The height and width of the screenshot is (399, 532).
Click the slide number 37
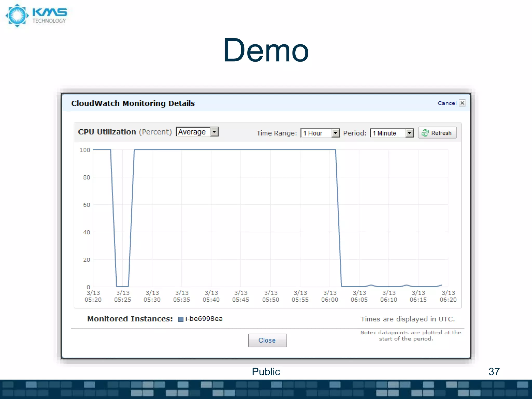tap(494, 372)
